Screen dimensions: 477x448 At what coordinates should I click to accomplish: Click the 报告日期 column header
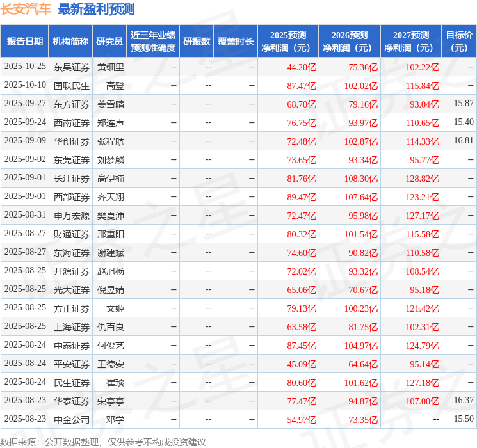24,42
